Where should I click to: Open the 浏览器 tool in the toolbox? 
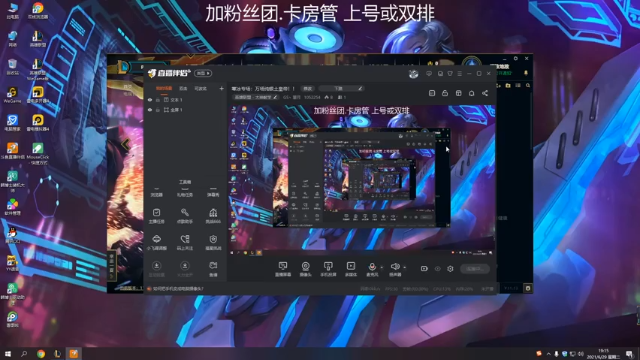[x=157, y=192]
